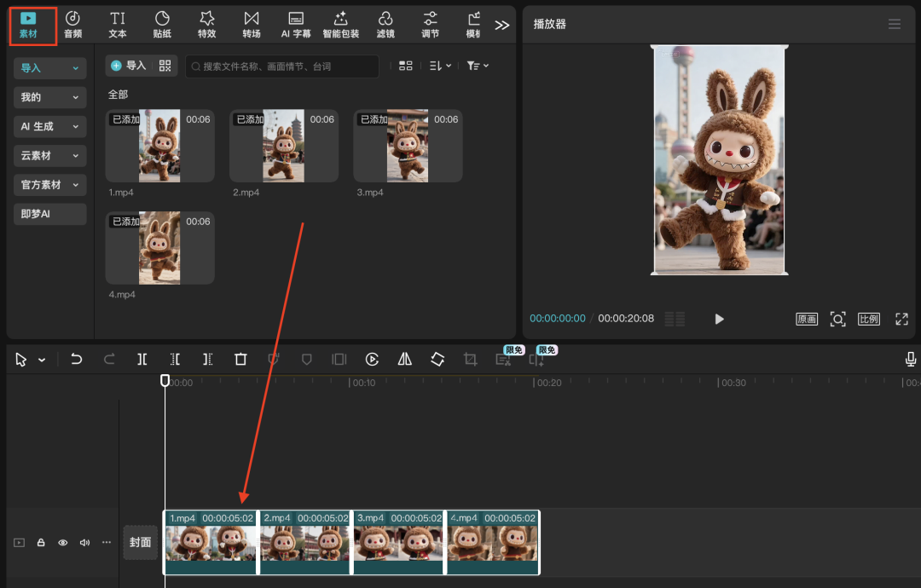Expand the 导入 sidebar dropdown
This screenshot has height=588, width=921.
pos(50,68)
